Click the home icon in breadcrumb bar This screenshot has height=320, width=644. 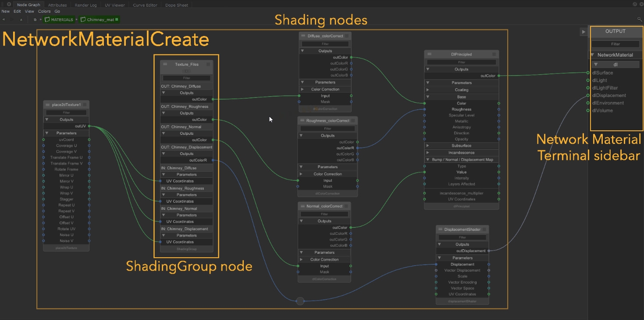(x=35, y=20)
